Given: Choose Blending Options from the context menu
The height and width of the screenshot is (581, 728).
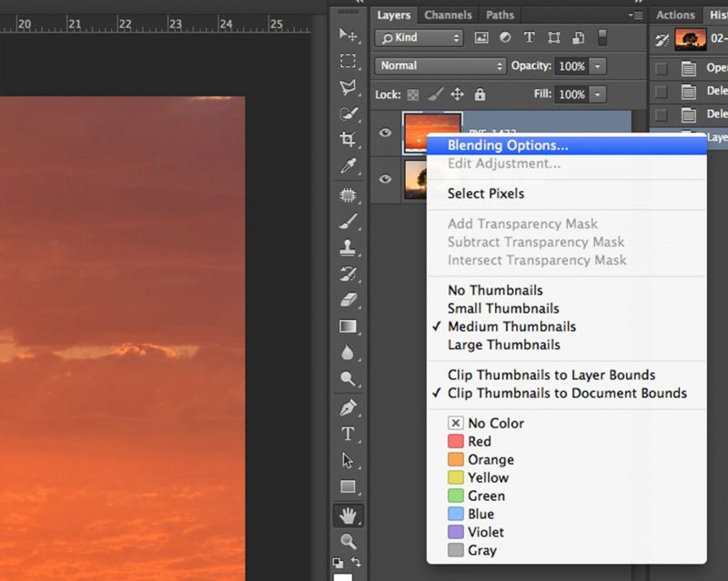Looking at the screenshot, I should coord(507,145).
